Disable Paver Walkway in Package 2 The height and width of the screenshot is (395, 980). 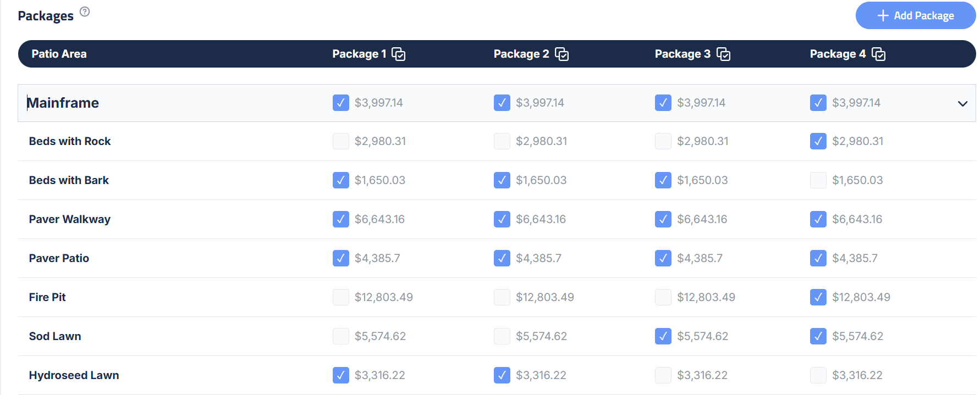[502, 219]
